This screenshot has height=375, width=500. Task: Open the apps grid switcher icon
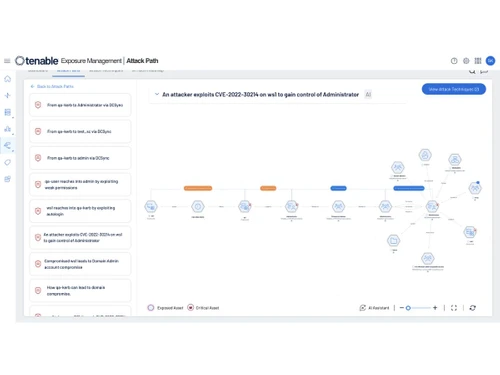(x=478, y=61)
